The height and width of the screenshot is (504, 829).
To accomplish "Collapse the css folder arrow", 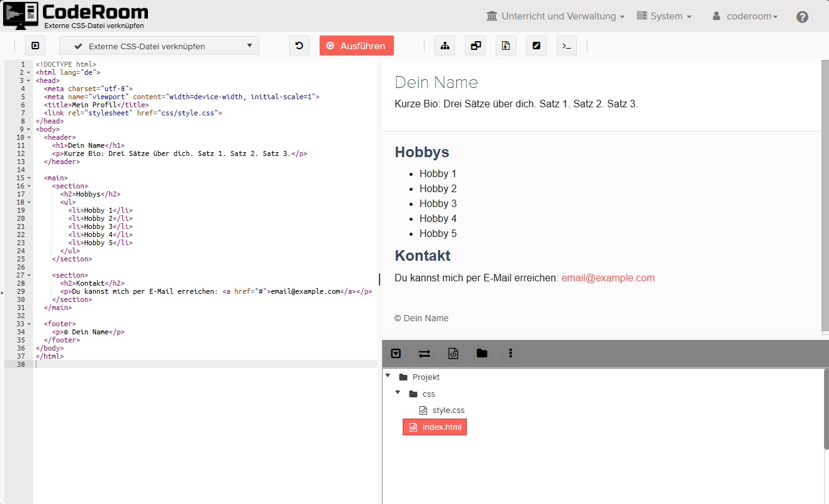I will [398, 393].
